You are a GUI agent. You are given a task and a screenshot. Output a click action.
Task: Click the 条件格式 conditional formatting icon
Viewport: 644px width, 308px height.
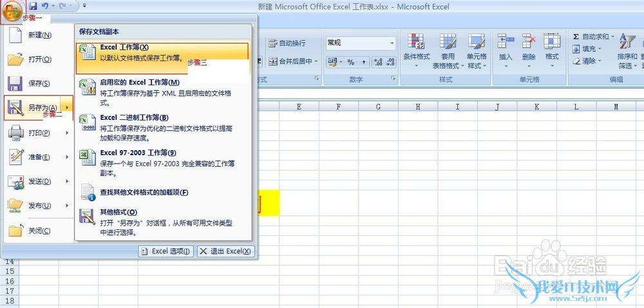(416, 41)
